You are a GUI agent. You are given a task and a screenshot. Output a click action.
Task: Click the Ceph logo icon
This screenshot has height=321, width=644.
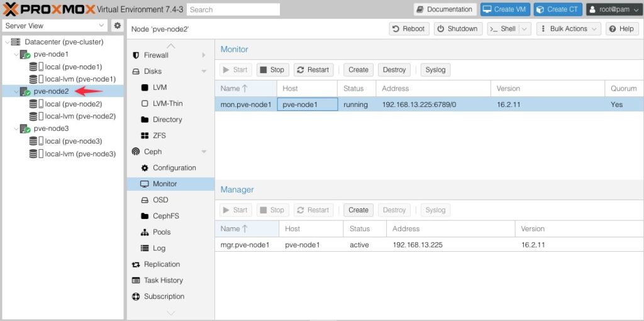[136, 152]
